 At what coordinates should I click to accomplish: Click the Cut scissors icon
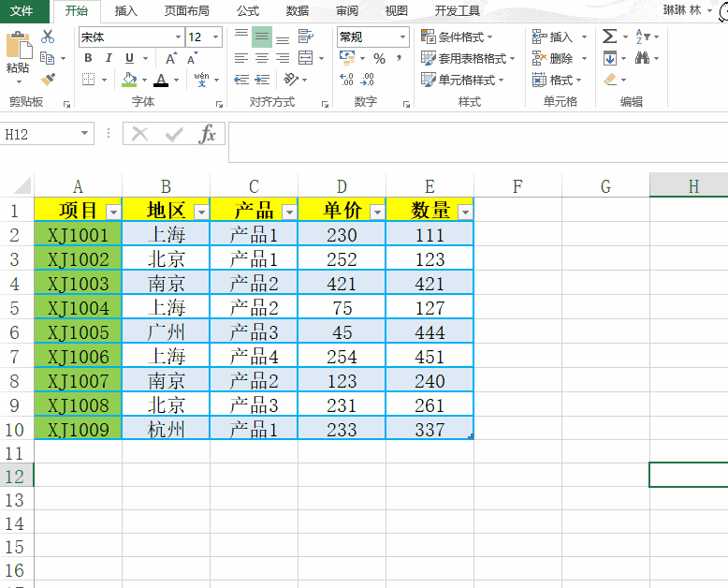(48, 37)
